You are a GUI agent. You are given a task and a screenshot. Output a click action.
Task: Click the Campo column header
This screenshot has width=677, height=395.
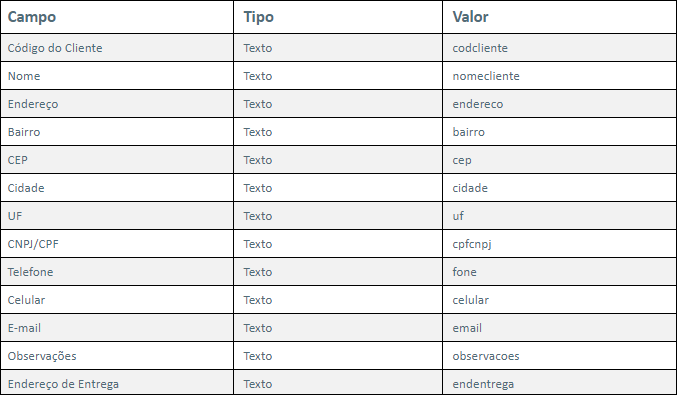(117, 17)
